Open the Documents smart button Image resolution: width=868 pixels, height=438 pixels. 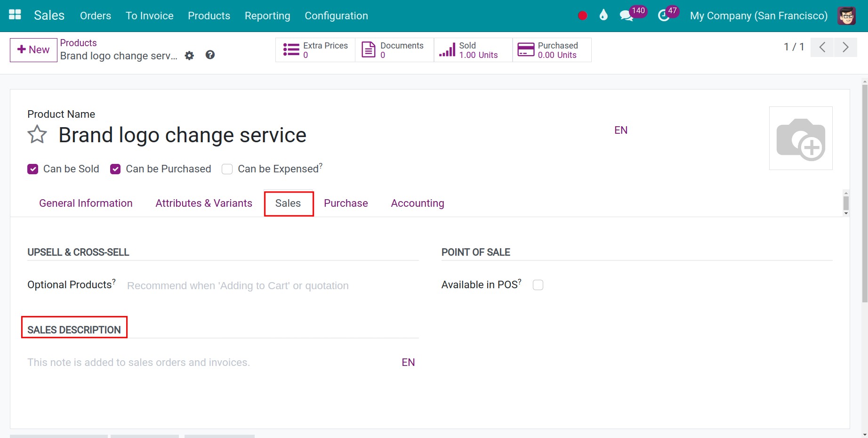(394, 49)
